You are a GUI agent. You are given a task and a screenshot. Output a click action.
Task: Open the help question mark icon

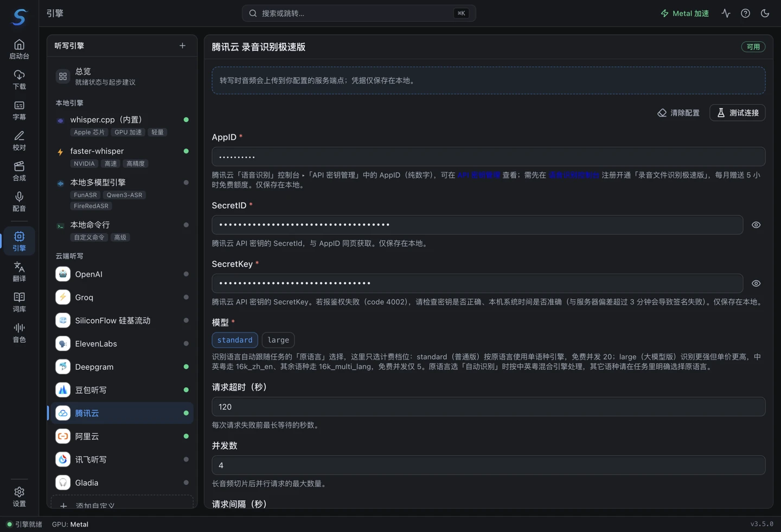click(x=745, y=14)
